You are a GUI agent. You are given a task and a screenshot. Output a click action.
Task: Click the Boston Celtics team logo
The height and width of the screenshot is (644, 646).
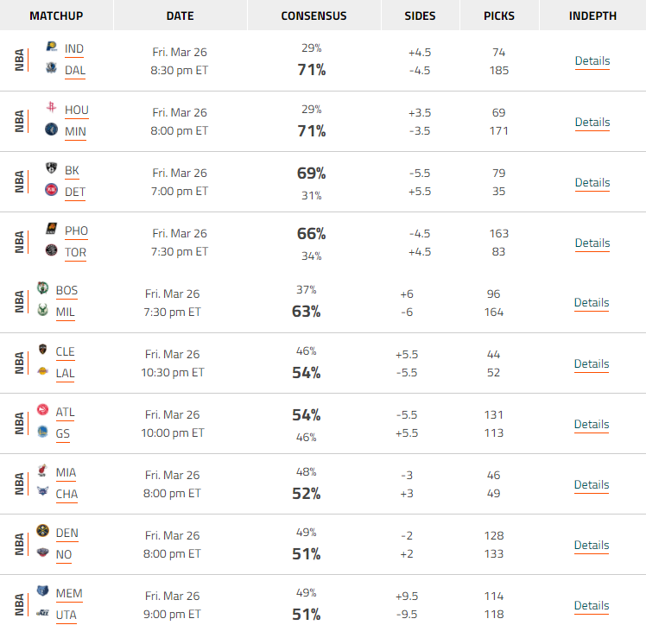43,287
